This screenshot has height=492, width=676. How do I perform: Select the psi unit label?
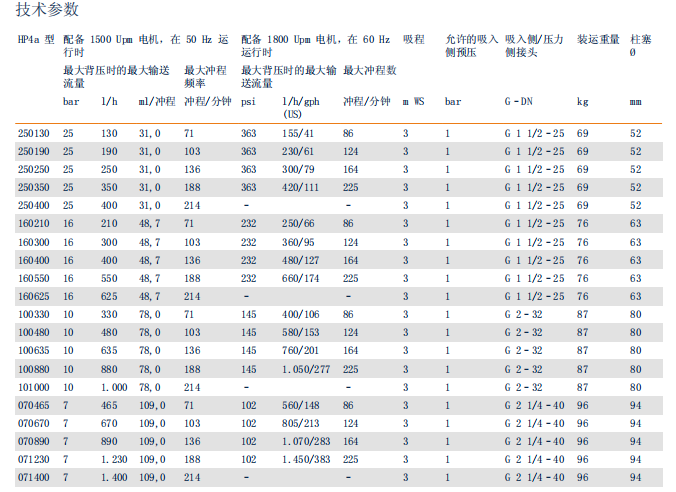coord(249,102)
